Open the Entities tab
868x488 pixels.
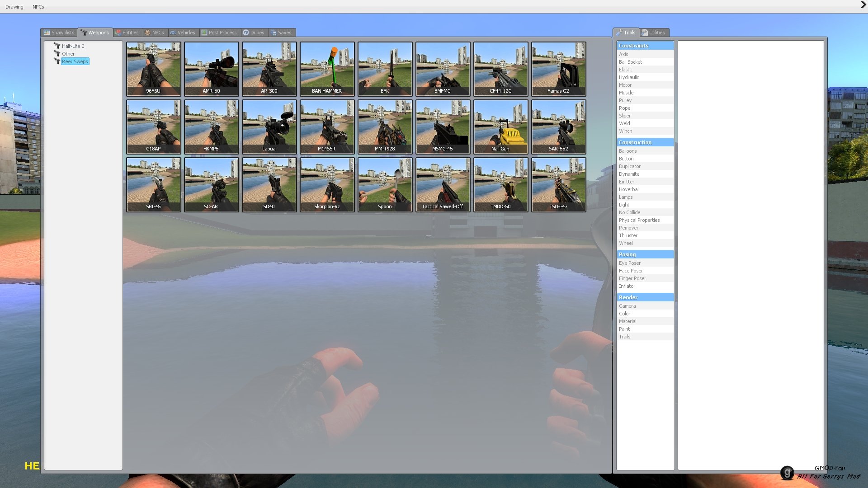click(127, 33)
